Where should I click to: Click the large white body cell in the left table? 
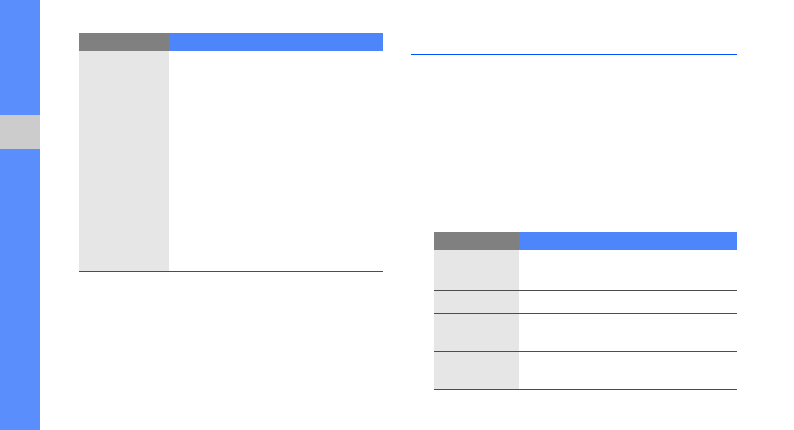tap(276, 160)
